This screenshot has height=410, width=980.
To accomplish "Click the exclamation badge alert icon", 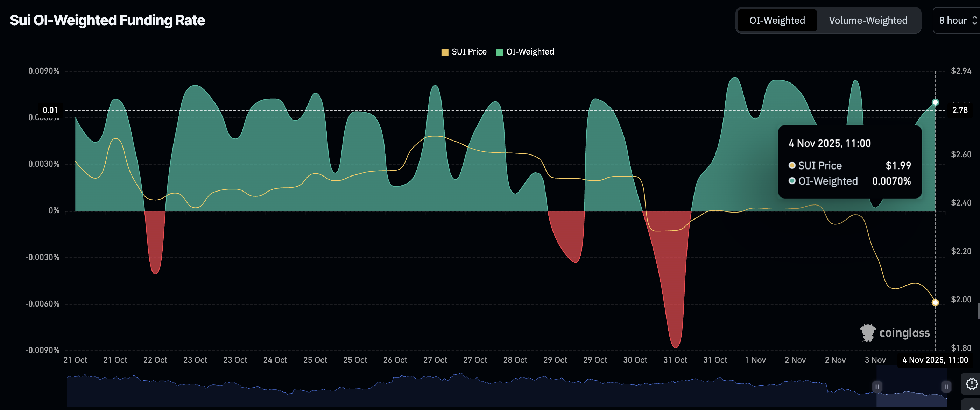I will point(972,384).
